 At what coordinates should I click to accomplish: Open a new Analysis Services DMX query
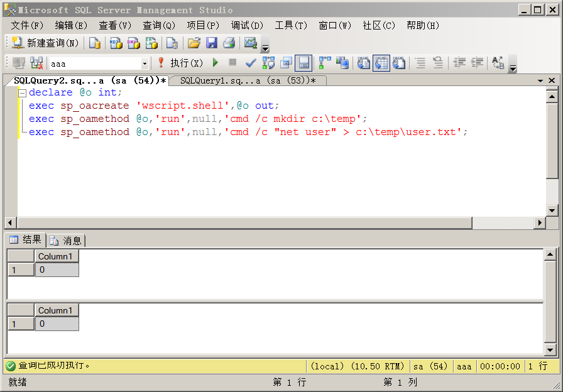[x=134, y=43]
